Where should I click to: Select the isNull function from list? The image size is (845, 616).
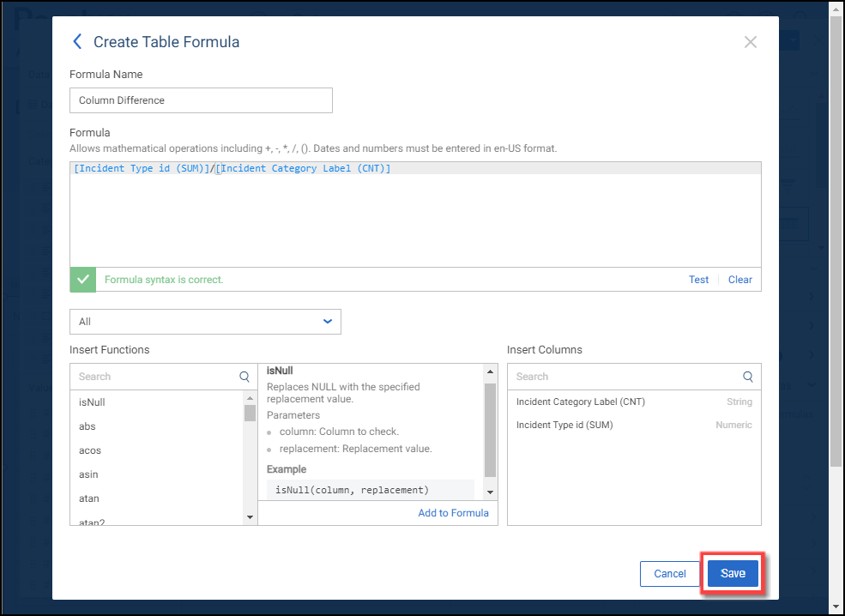click(x=92, y=402)
